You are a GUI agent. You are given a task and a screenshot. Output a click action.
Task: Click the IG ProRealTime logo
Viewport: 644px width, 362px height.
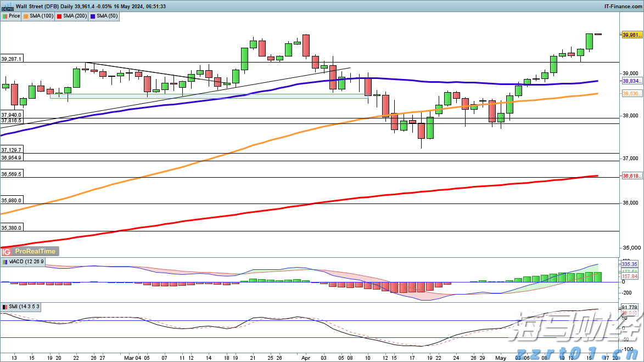point(29,251)
